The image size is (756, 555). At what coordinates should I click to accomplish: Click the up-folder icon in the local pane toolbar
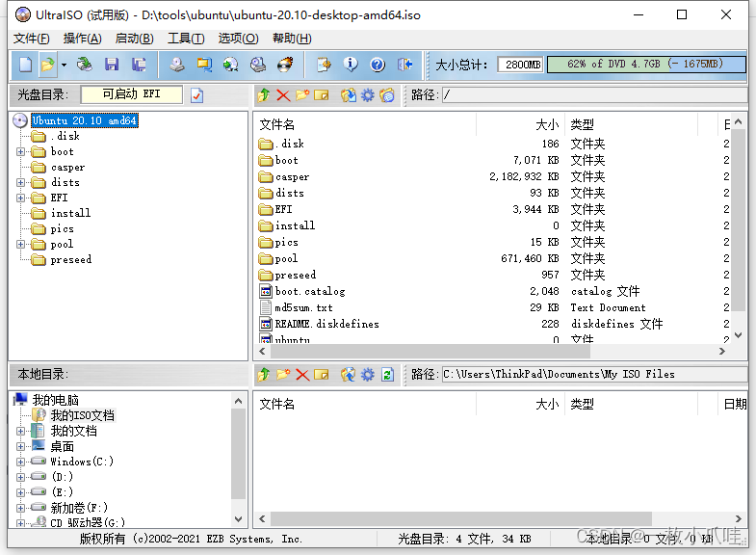pos(264,374)
